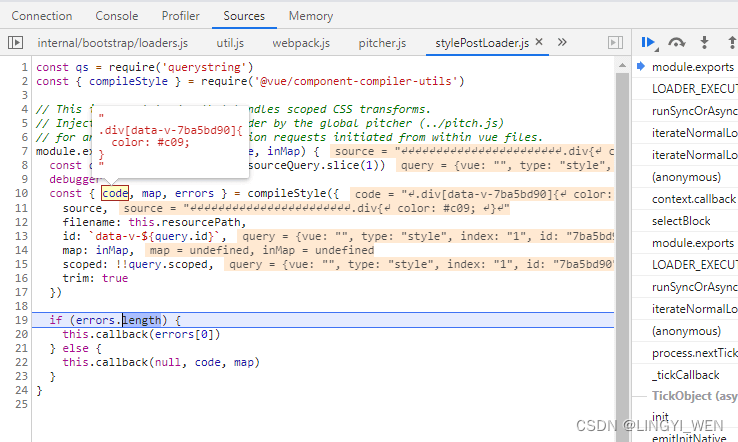This screenshot has height=442, width=738.
Task: Select the Sources tab
Action: coord(244,16)
